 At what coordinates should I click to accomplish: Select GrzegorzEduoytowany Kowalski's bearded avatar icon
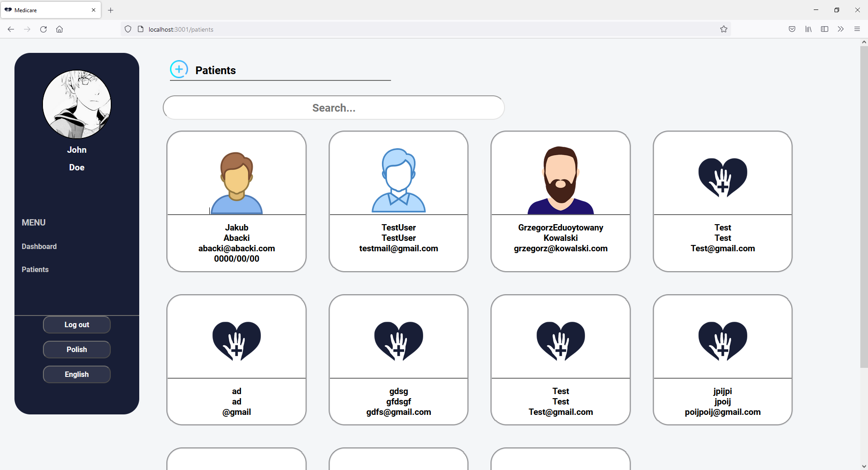[x=560, y=179]
